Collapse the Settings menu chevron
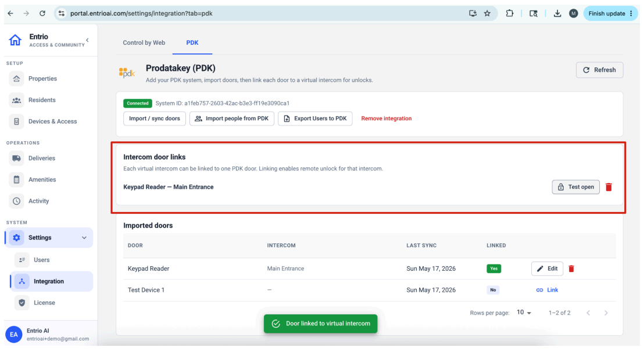 click(84, 238)
